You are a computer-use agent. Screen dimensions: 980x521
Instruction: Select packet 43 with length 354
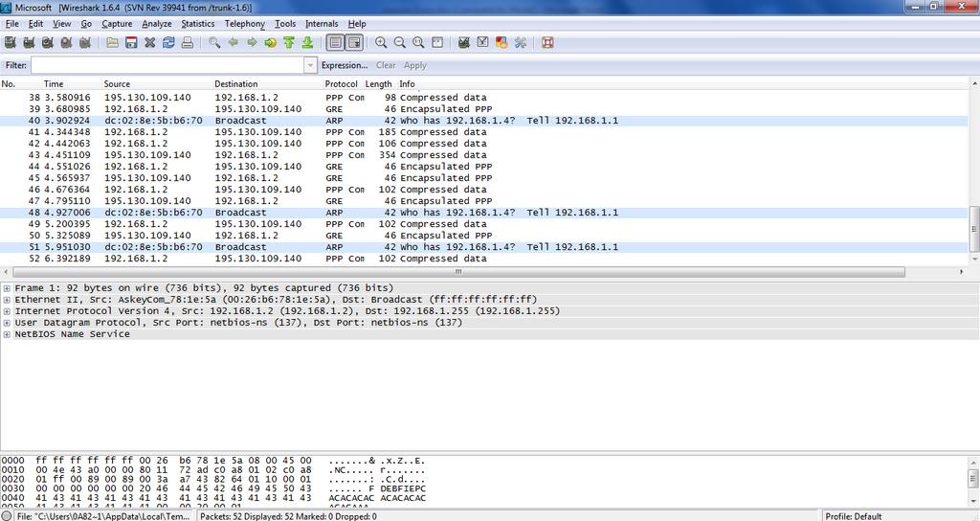[484, 155]
